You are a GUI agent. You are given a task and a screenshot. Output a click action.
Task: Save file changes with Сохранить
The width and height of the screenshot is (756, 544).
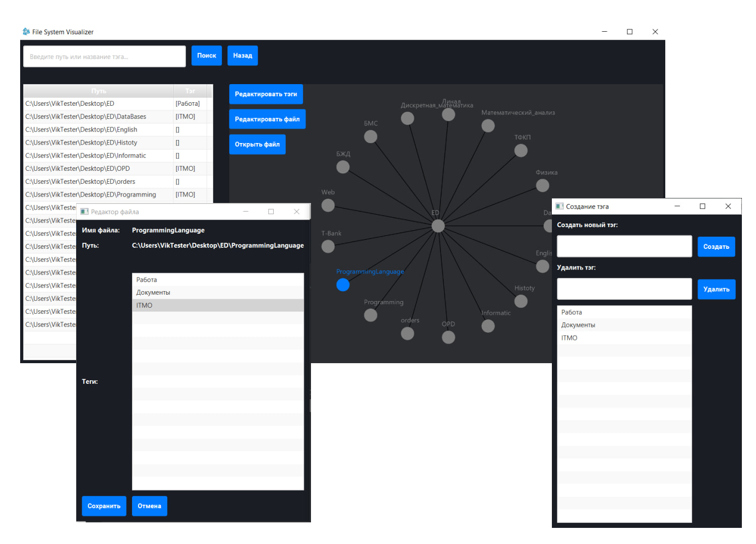(104, 506)
